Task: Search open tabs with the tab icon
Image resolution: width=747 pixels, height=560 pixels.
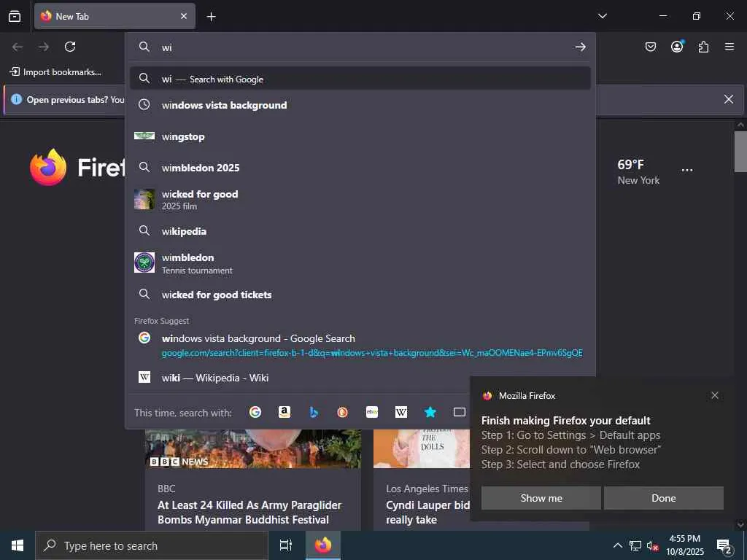Action: click(460, 413)
